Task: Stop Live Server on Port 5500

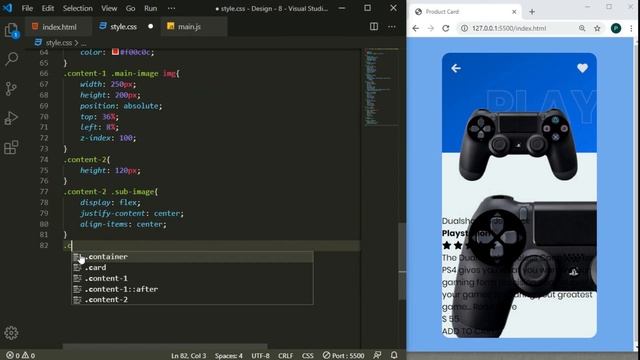Action: (343, 356)
